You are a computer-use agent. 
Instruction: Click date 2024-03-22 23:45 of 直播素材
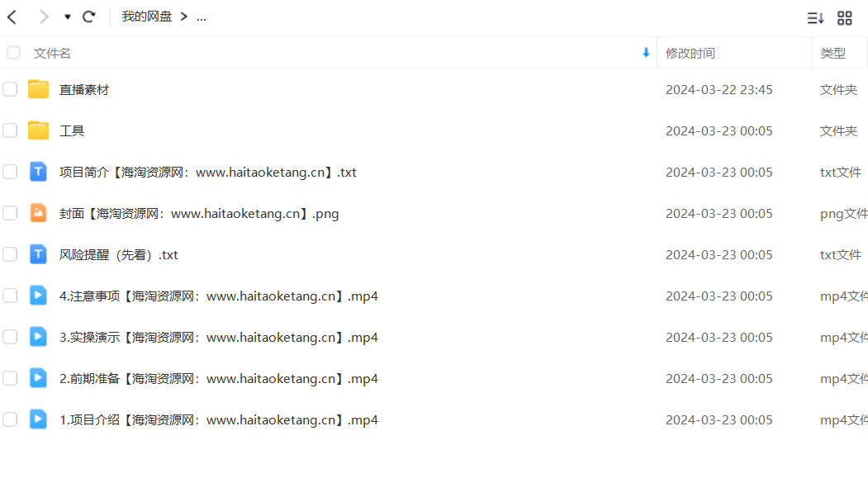(x=719, y=90)
